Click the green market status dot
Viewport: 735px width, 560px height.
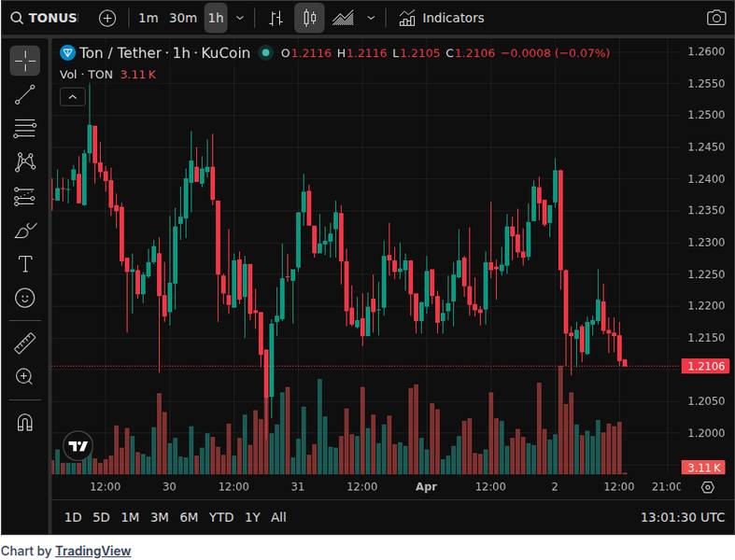(266, 53)
